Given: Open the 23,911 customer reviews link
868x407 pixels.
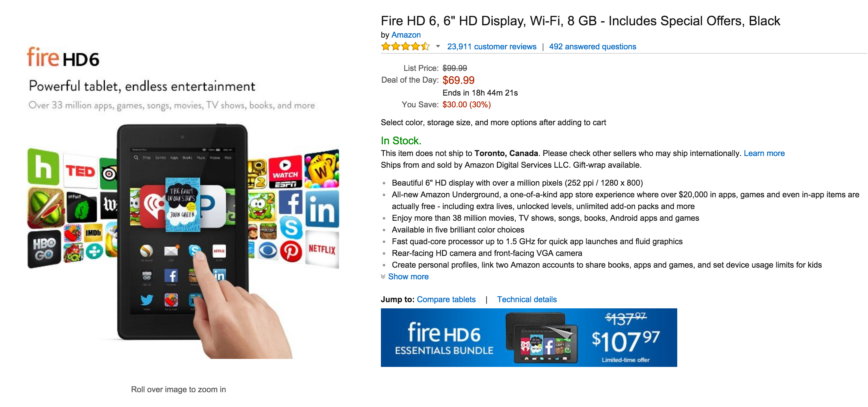Looking at the screenshot, I should (491, 47).
